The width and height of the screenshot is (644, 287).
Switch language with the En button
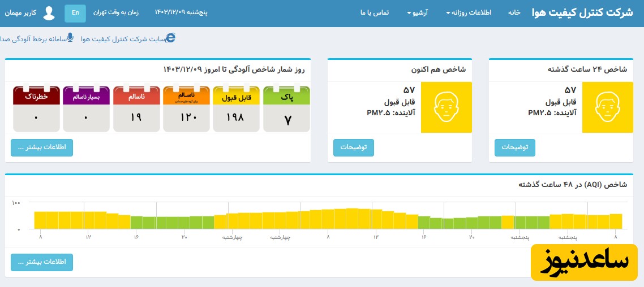click(75, 13)
